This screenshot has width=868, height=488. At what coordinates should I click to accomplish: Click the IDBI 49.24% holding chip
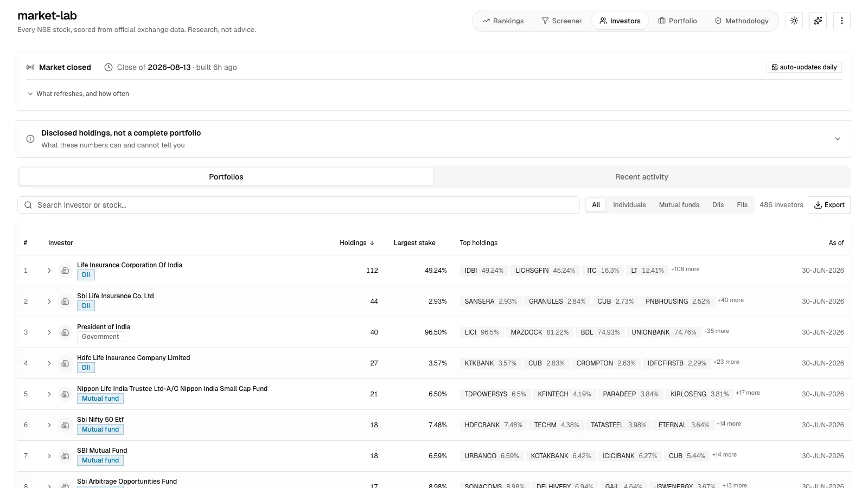[484, 271]
